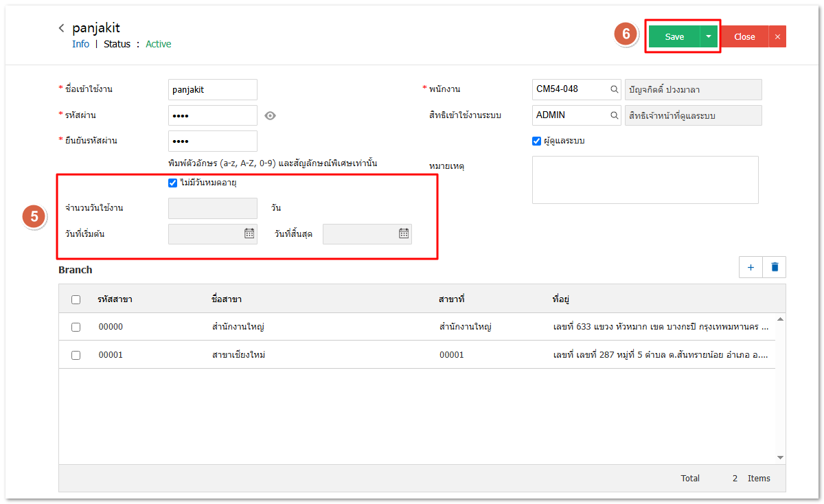Add a new branch with plus icon

[x=751, y=267]
